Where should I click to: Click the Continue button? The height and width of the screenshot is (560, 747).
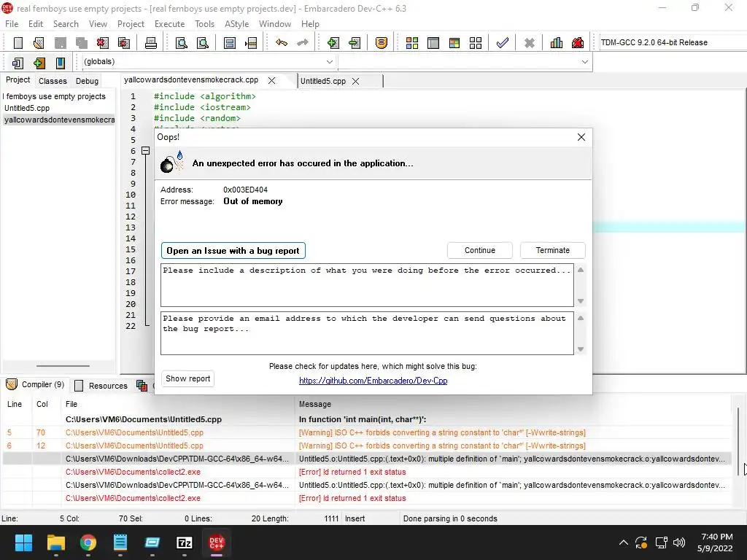(480, 251)
